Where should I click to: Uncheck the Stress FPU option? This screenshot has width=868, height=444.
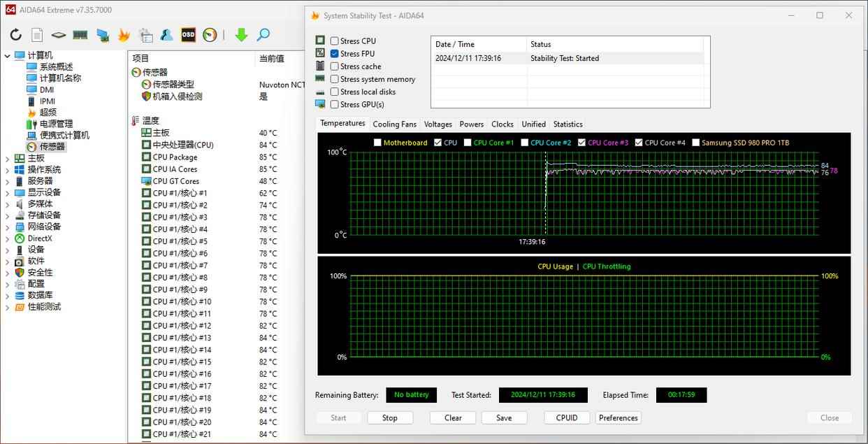pos(335,54)
